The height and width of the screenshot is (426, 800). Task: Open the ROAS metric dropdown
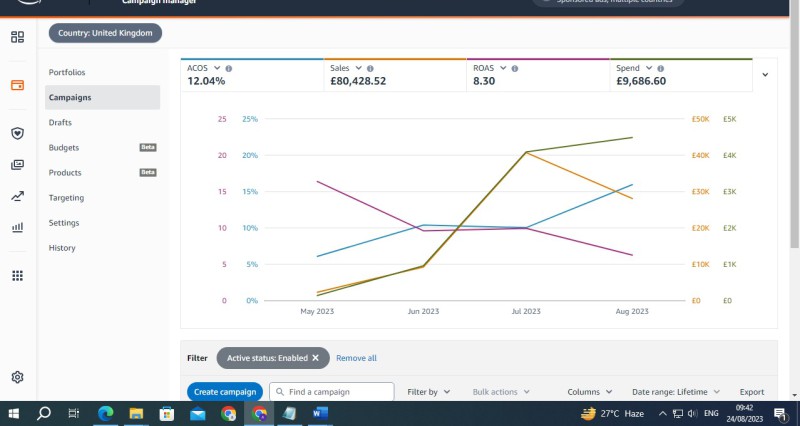[x=503, y=68]
